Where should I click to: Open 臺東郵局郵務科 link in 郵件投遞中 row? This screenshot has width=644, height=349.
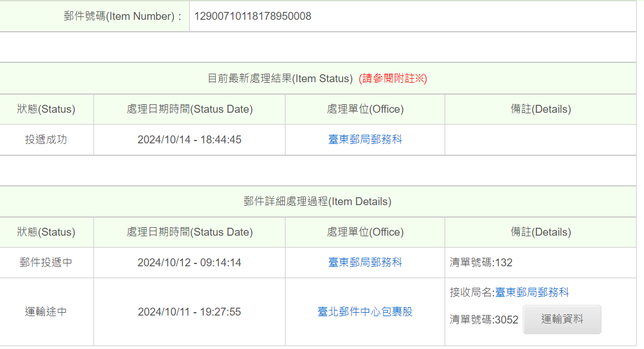365,262
